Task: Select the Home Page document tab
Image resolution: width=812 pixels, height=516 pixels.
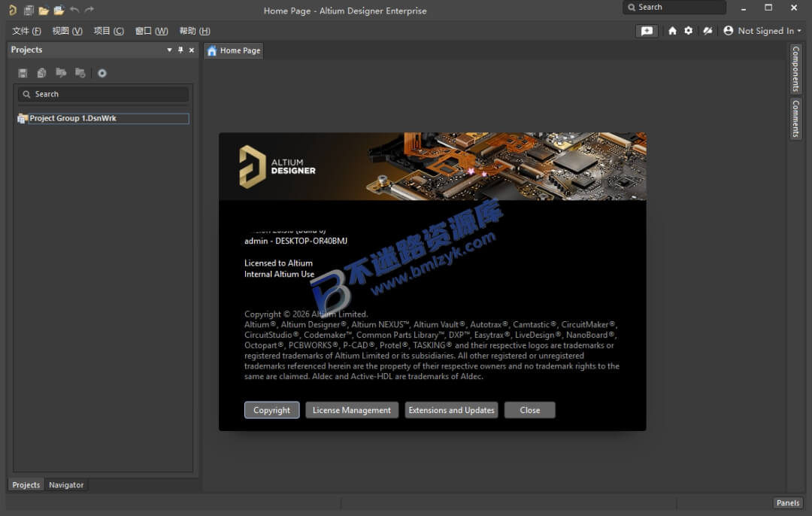Action: (234, 50)
